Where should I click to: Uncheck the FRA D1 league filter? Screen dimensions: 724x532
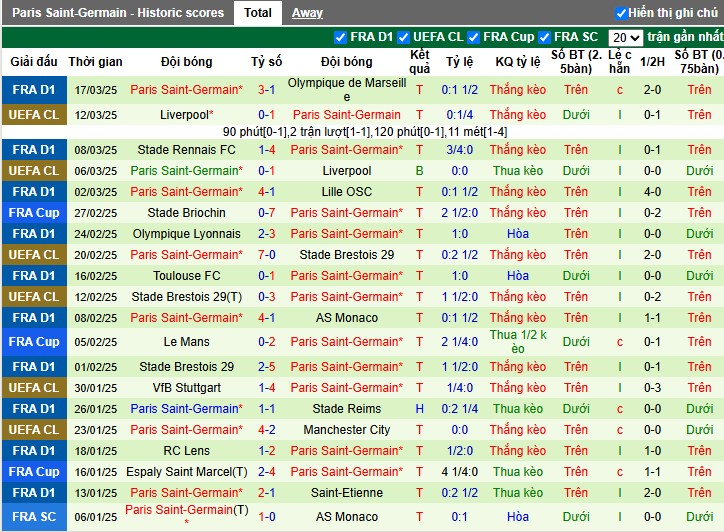pyautogui.click(x=340, y=37)
